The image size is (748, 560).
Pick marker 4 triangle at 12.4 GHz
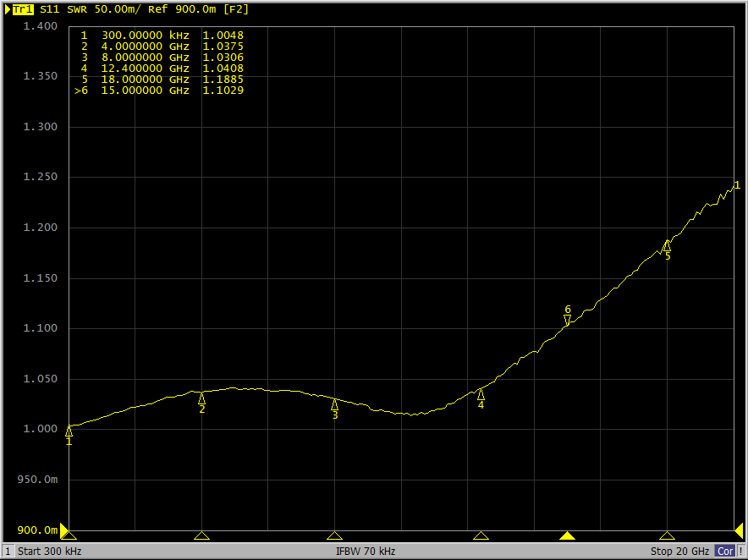[481, 394]
